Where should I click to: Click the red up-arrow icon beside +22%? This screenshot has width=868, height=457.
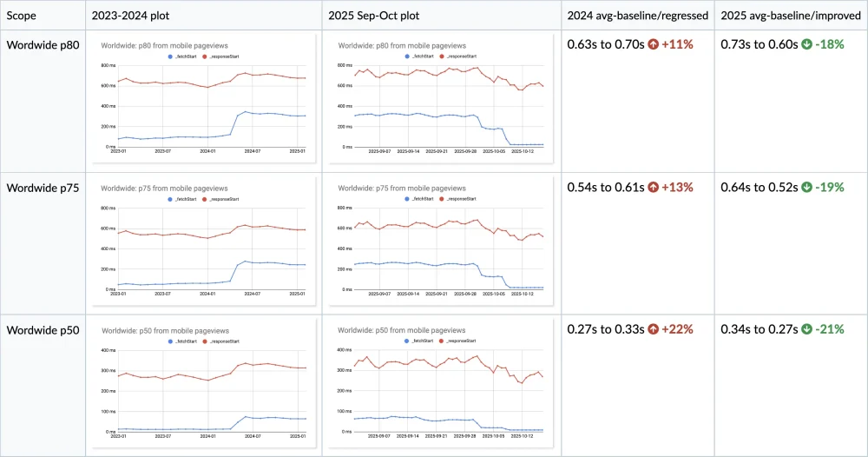pyautogui.click(x=651, y=330)
